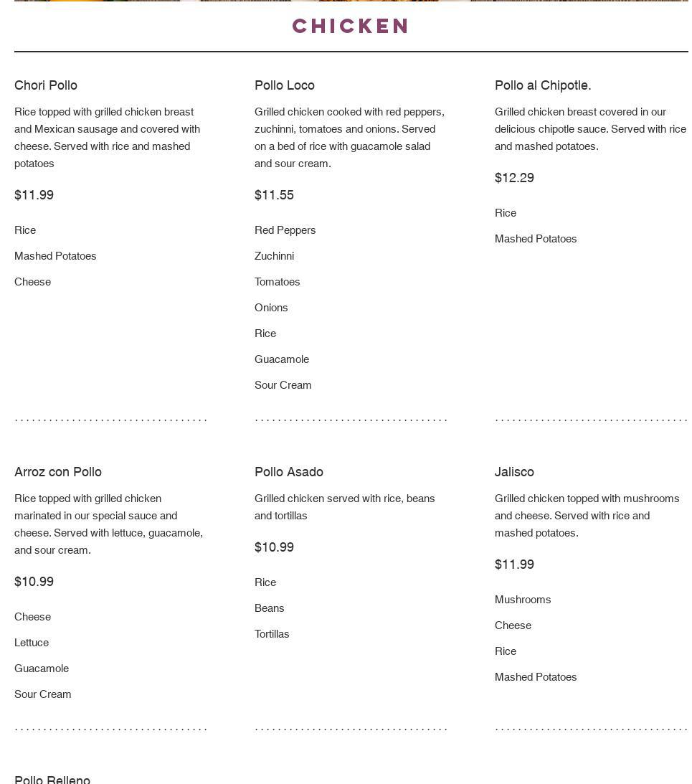
Task: Click the Onions ingredient
Action: (271, 308)
